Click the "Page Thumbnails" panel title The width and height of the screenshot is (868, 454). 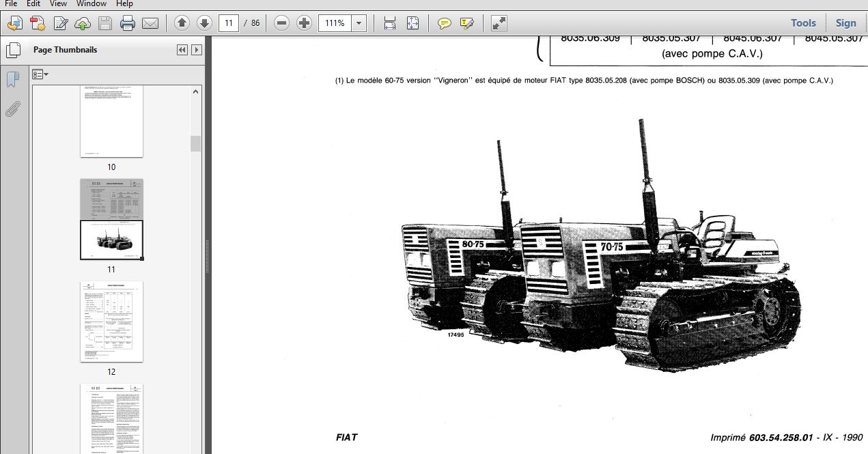click(x=65, y=50)
